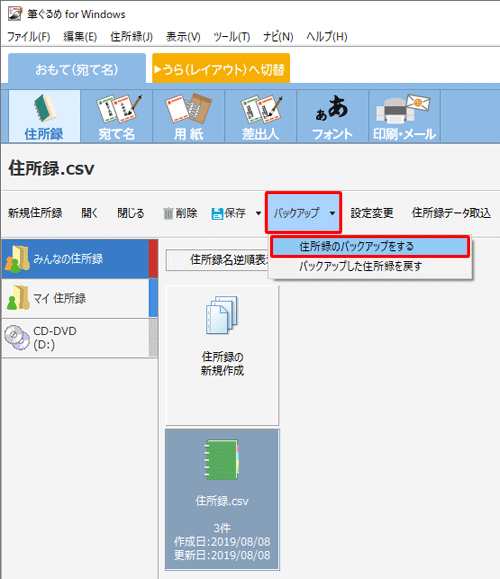
Task: Click the 閉じる button
Action: pos(131,213)
